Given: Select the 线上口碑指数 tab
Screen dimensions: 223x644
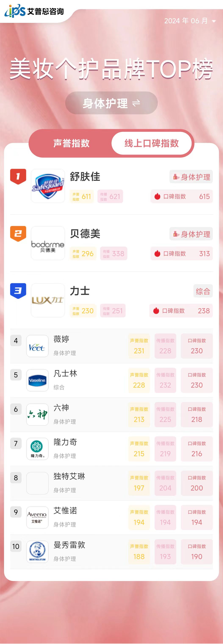Looking at the screenshot, I should coord(151,143).
